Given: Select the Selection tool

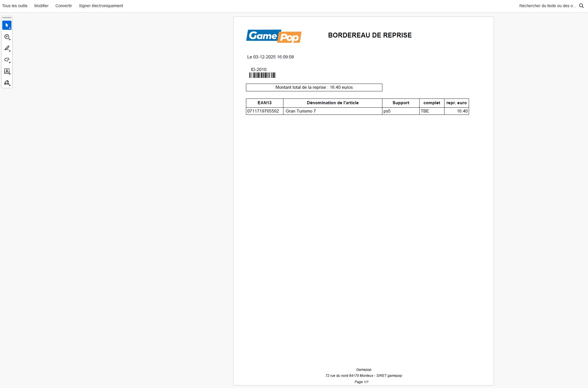Looking at the screenshot, I should click(7, 25).
